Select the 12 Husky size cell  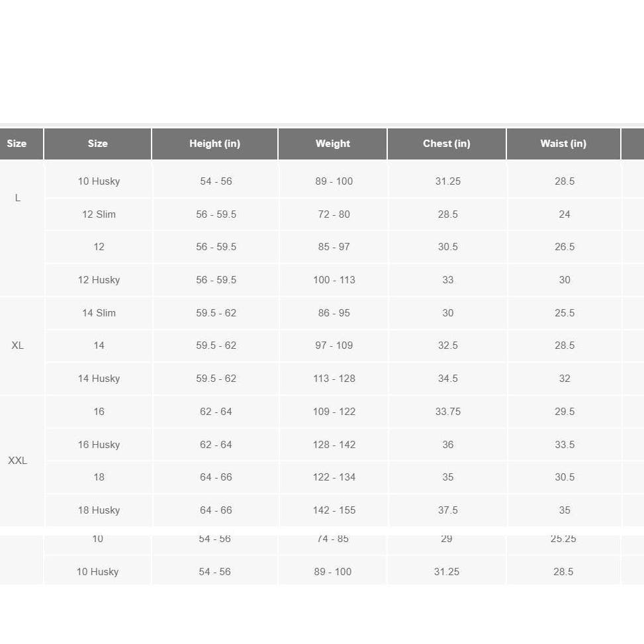(99, 280)
